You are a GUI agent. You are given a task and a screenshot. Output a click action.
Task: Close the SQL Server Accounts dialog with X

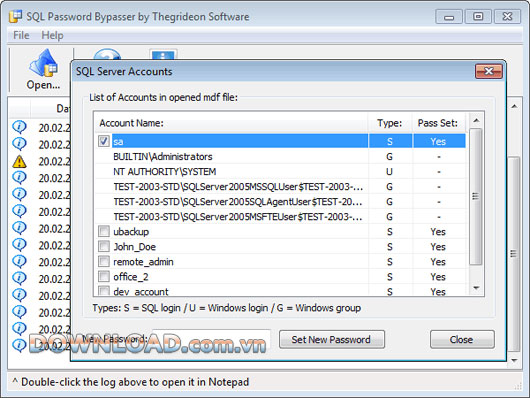tap(488, 71)
